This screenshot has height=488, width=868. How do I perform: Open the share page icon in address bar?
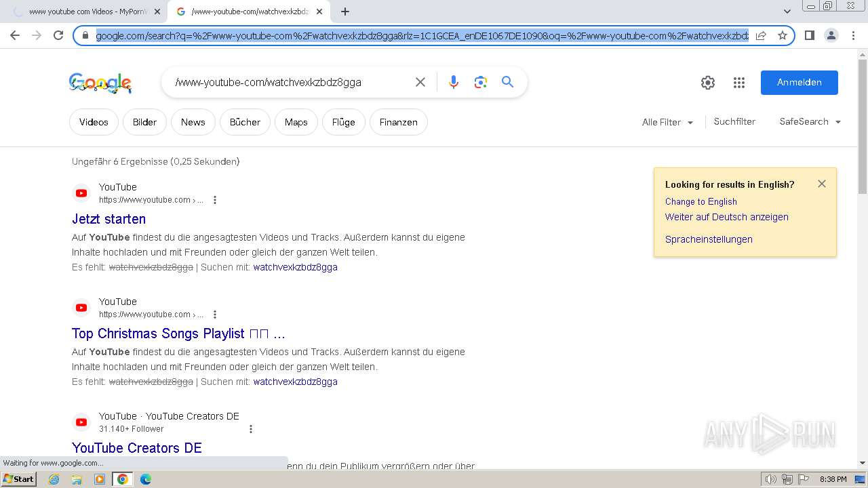pyautogui.click(x=761, y=35)
